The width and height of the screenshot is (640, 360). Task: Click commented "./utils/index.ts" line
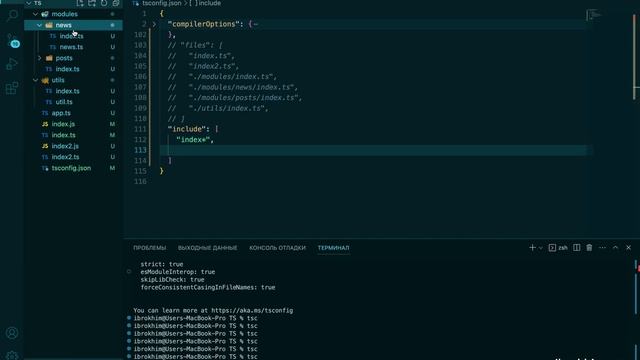(218, 108)
